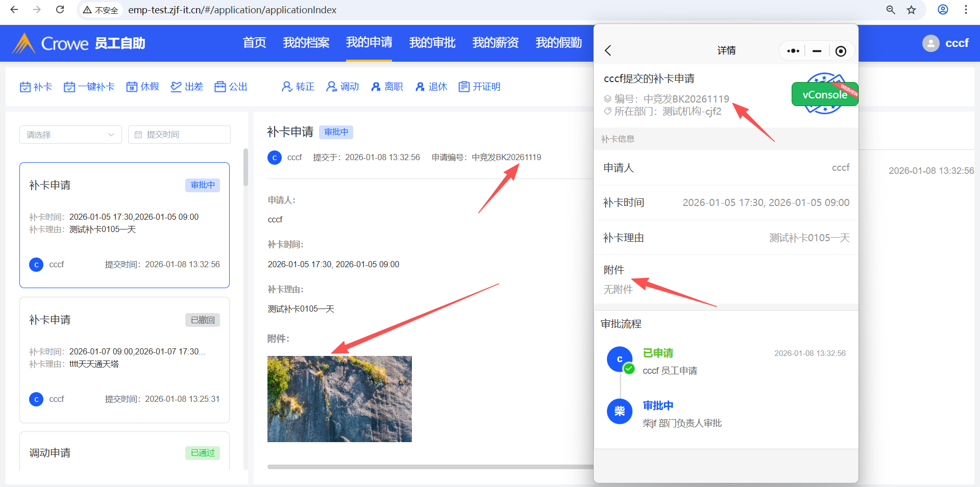This screenshot has height=487, width=980.
Task: Click the browser address bar URL
Action: (232, 10)
